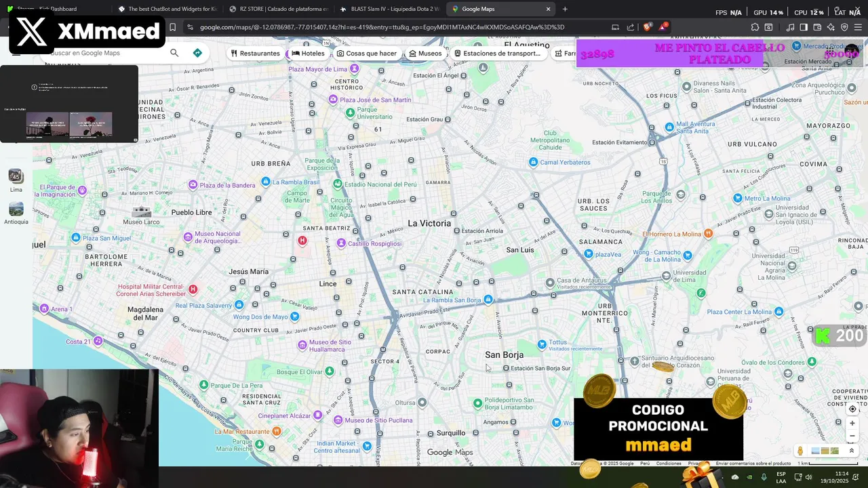Click the Museo Larco map marker

141,212
